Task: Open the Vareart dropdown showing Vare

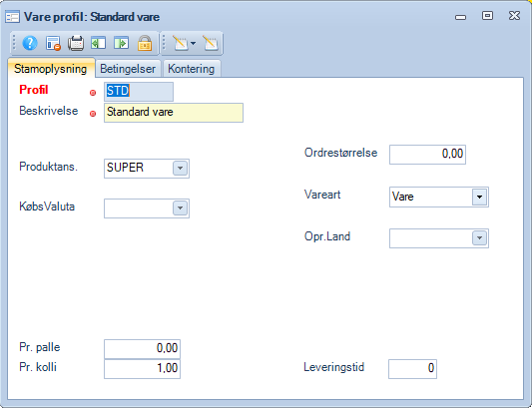Action: pyautogui.click(x=479, y=197)
